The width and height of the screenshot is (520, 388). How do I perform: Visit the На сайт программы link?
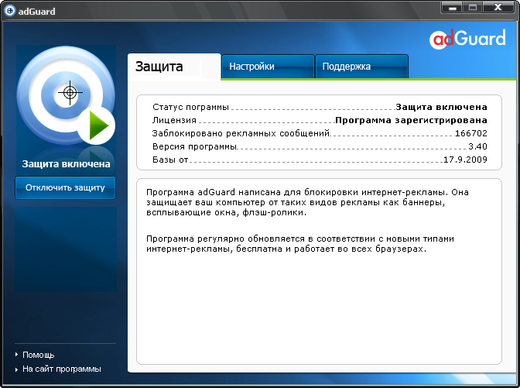[62, 369]
